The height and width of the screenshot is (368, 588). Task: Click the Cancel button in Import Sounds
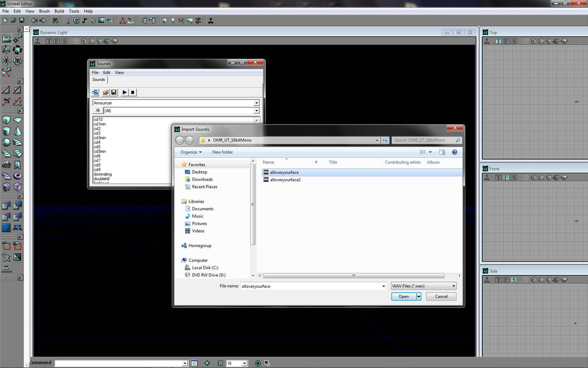pos(441,297)
